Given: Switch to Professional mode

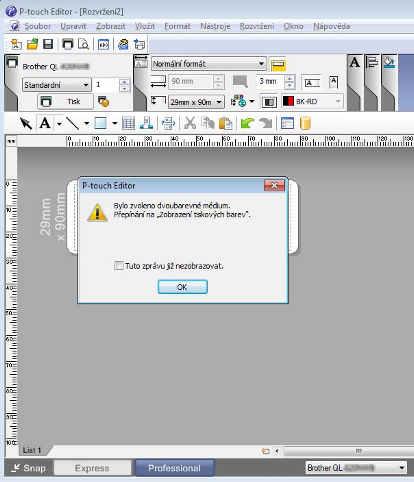Looking at the screenshot, I should tap(174, 468).
